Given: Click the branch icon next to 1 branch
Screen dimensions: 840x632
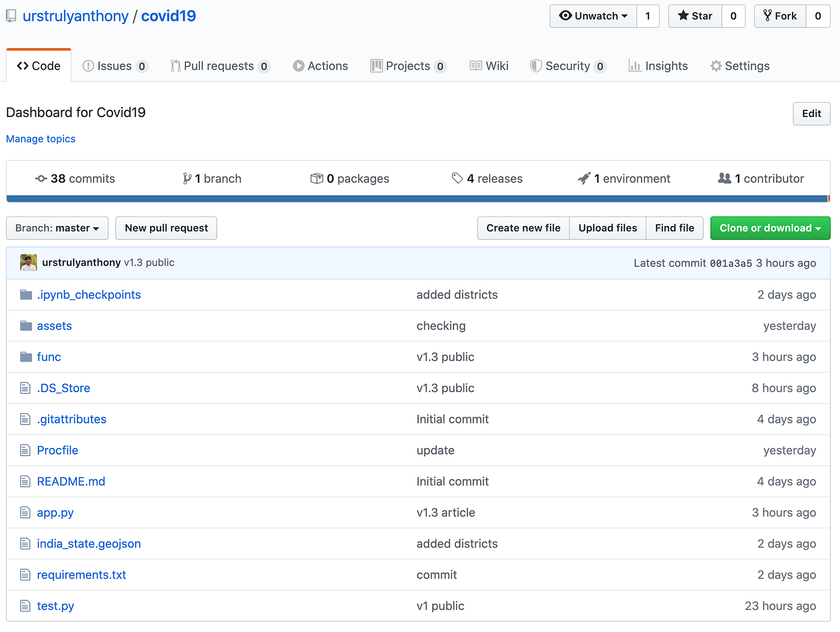Looking at the screenshot, I should coord(188,178).
